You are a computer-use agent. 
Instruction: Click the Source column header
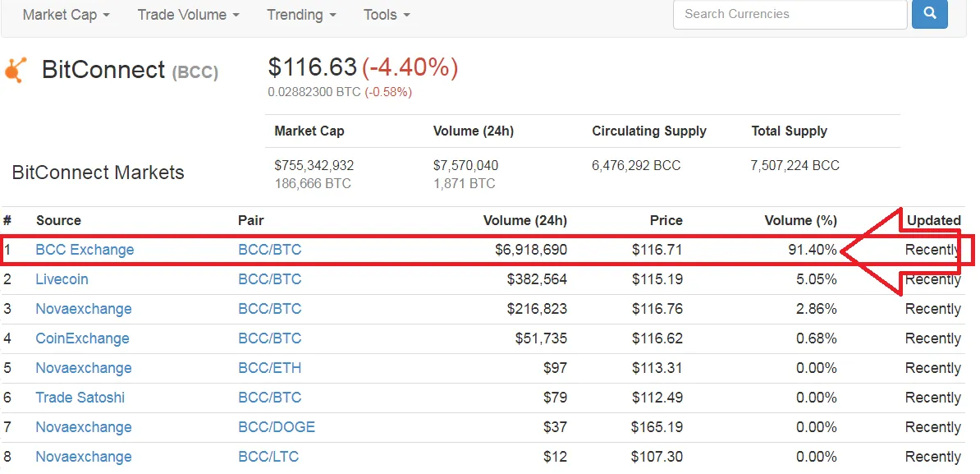pos(58,220)
